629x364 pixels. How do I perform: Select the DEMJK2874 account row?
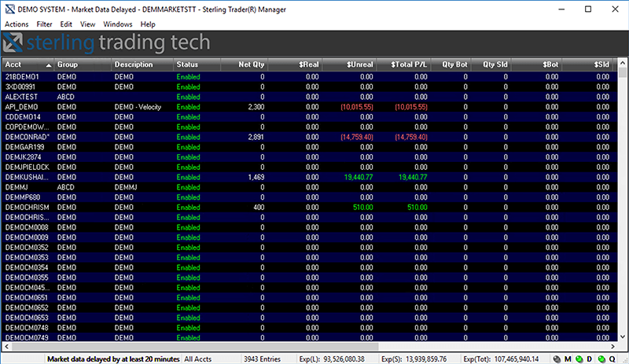tap(310, 157)
